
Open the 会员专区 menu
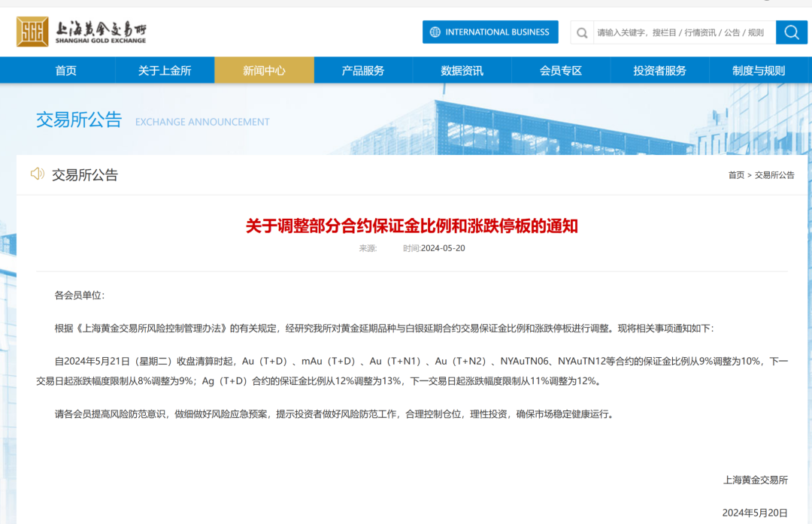[x=561, y=71]
